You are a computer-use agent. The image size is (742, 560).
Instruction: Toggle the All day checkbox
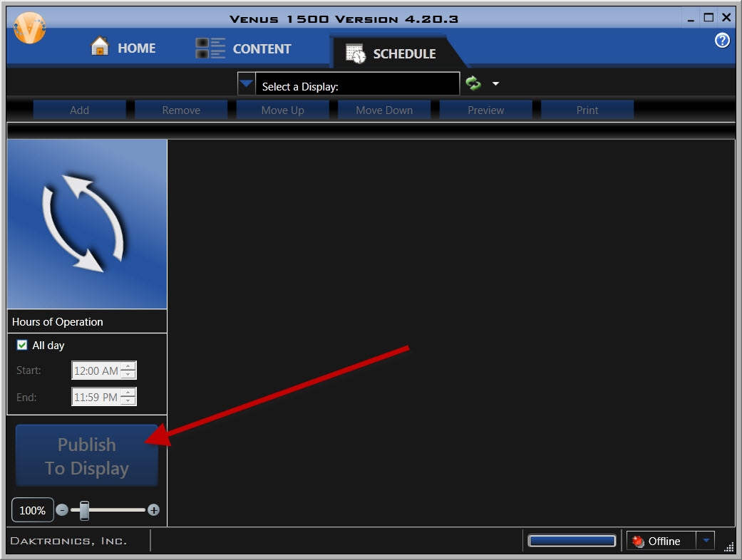pyautogui.click(x=22, y=346)
